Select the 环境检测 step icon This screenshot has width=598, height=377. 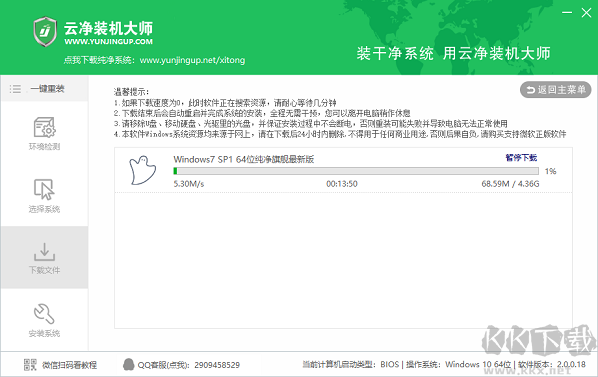[x=44, y=127]
